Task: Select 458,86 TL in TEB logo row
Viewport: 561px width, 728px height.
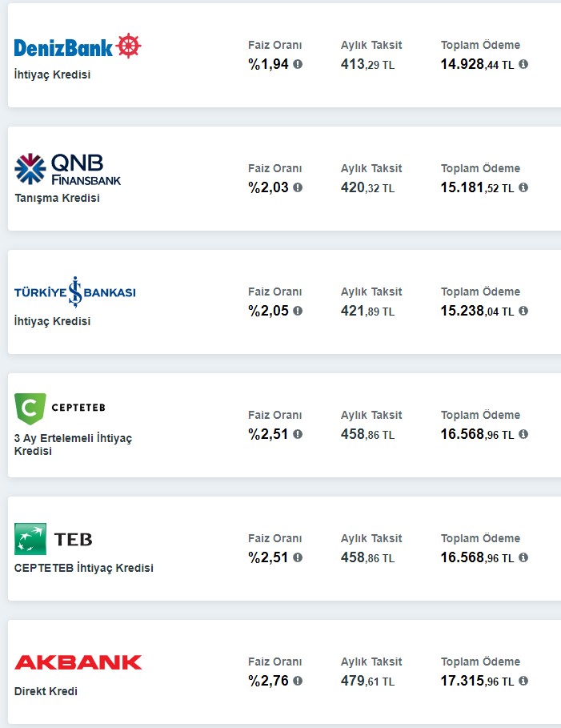Action: click(367, 557)
